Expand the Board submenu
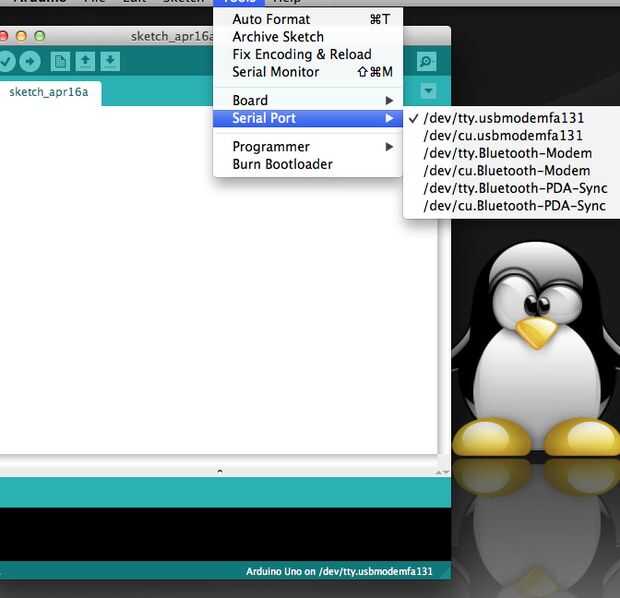 click(308, 100)
